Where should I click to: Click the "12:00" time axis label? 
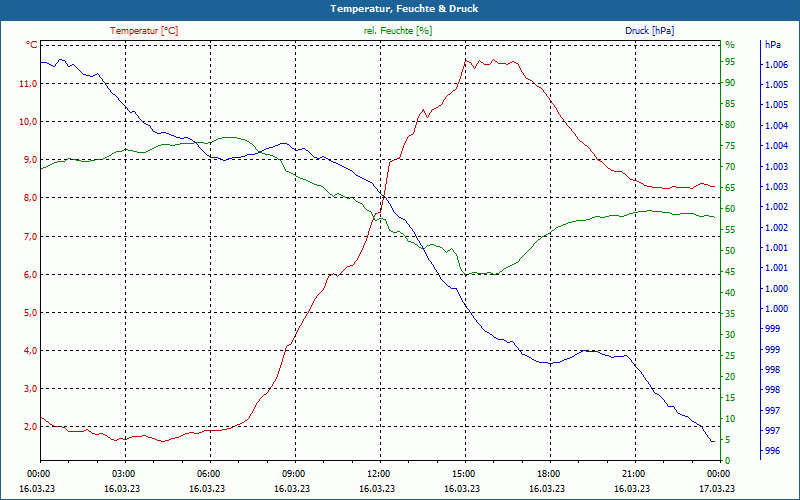(377, 473)
